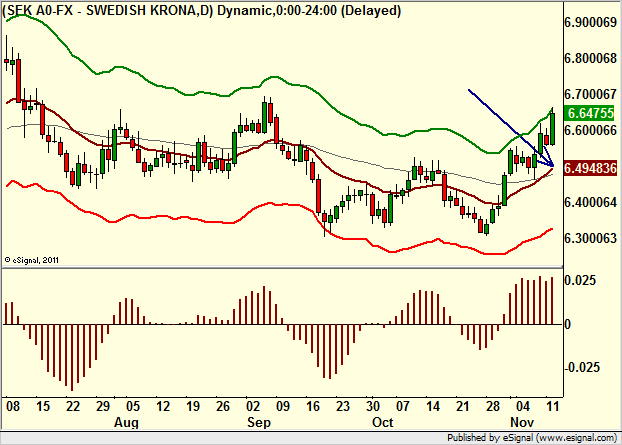Click the date label 11 on the time axis

coord(553,407)
